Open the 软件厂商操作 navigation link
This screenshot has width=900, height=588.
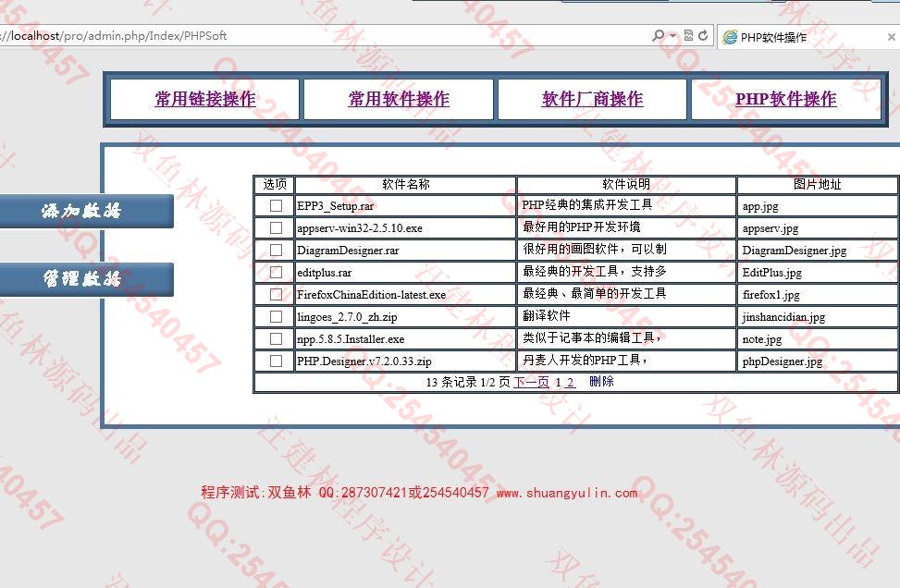592,99
